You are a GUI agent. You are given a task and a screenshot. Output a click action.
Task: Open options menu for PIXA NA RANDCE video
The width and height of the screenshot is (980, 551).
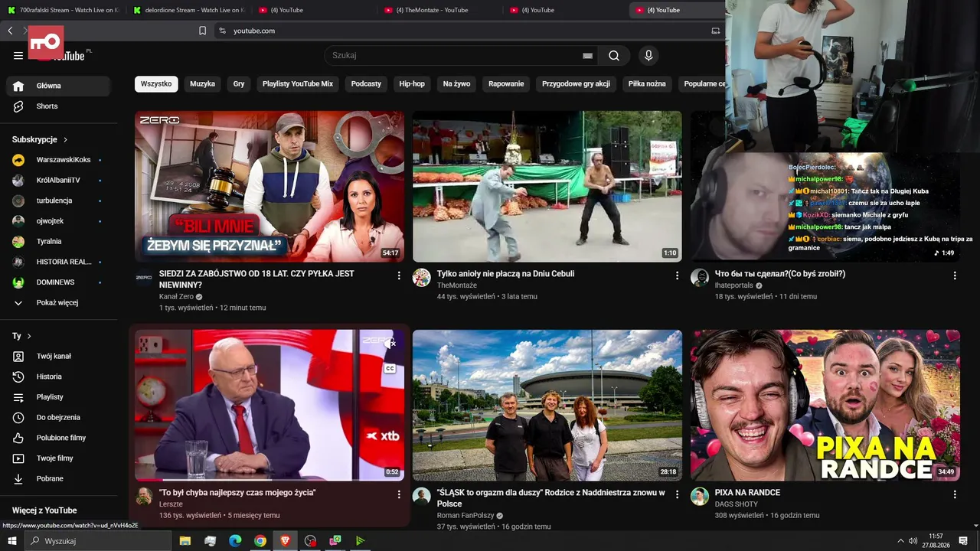[x=955, y=494]
